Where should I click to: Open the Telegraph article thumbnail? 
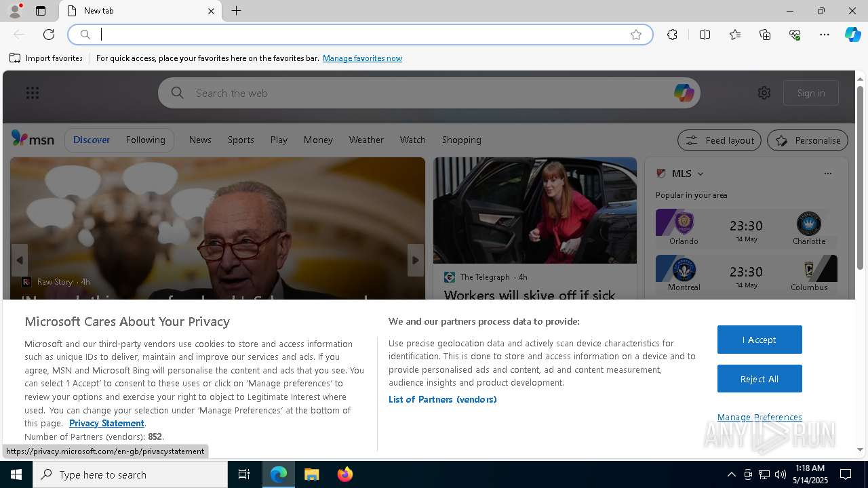point(535,211)
